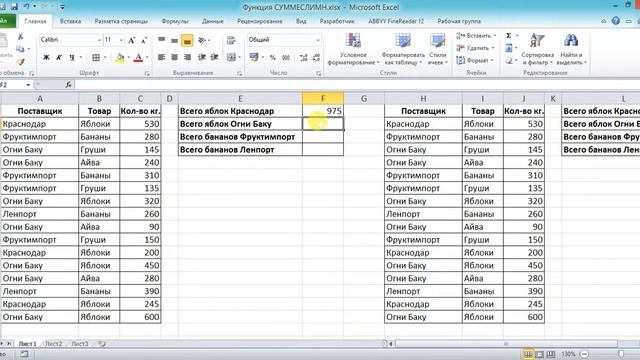Toggle bold with the Ж button
This screenshot has width=640, height=360.
pyautogui.click(x=46, y=58)
